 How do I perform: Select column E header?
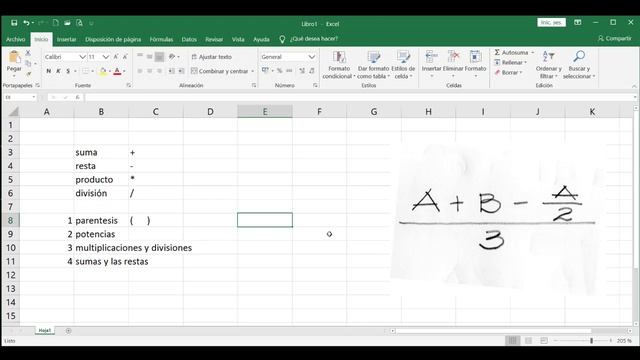point(265,111)
